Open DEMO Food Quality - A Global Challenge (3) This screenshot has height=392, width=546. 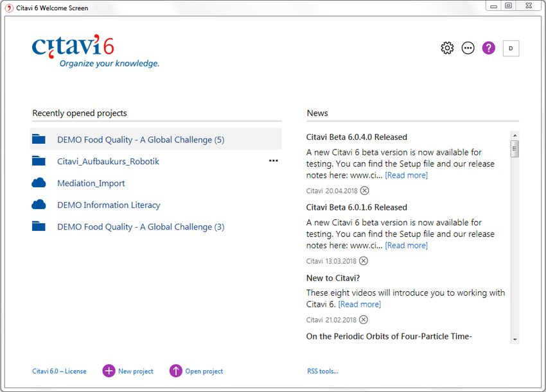point(141,226)
